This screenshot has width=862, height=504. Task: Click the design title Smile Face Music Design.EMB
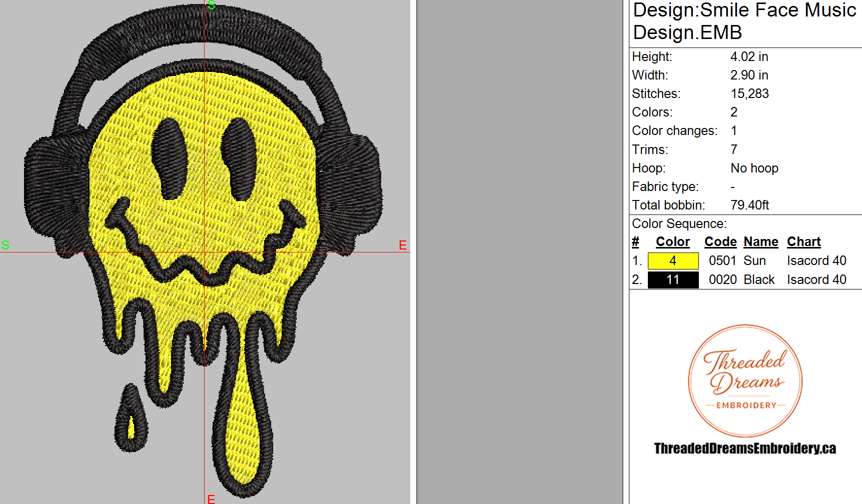pyautogui.click(x=744, y=21)
